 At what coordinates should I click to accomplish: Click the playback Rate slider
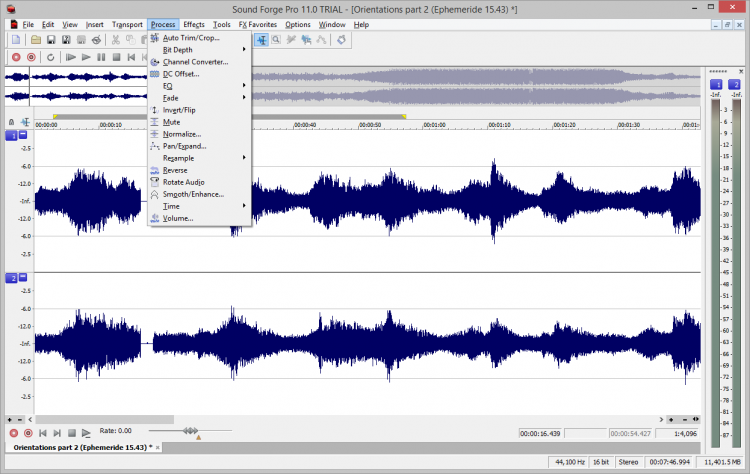coord(190,431)
